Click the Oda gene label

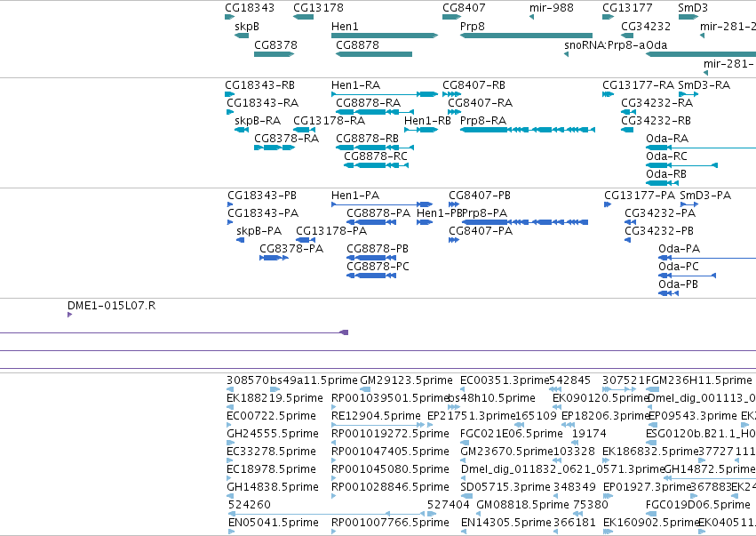[657, 45]
